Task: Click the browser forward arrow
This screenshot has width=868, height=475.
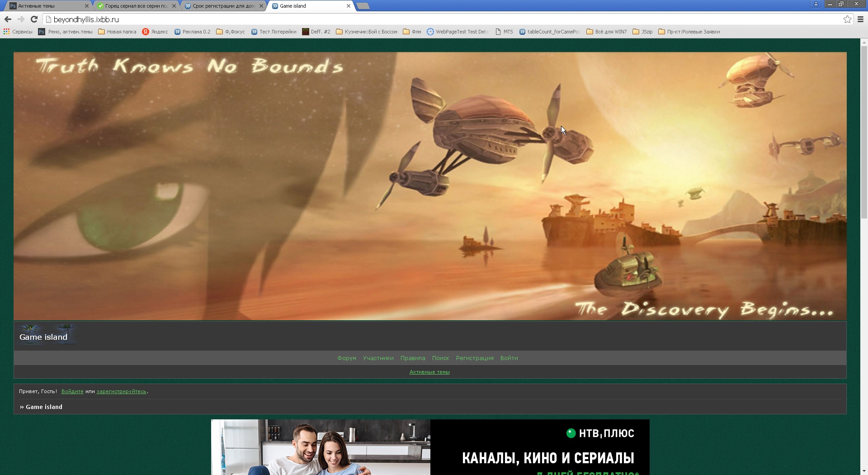Action: pos(21,19)
